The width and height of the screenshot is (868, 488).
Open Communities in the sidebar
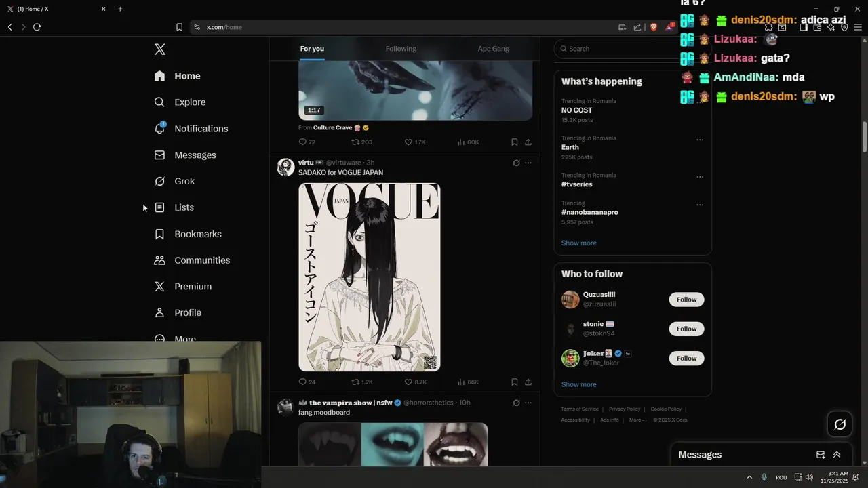192,260
